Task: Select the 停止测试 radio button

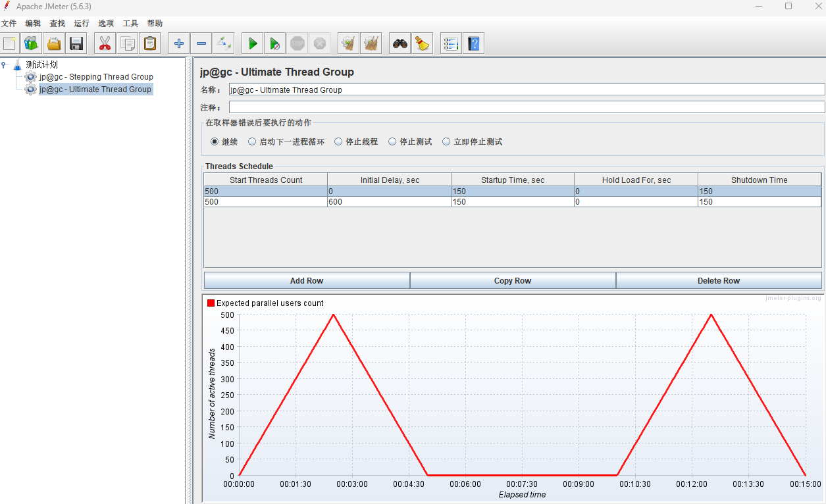Action: (x=392, y=141)
